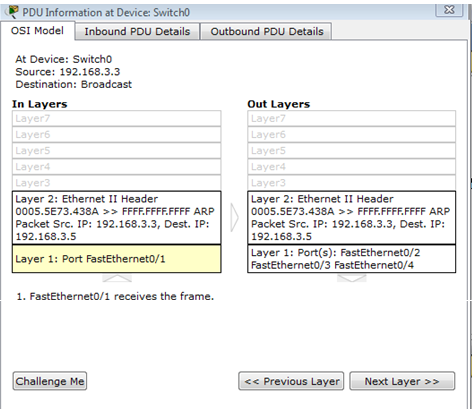Viewport: 473px width, 409px height.
Task: Open the Inbound PDU Details tab
Action: click(137, 31)
